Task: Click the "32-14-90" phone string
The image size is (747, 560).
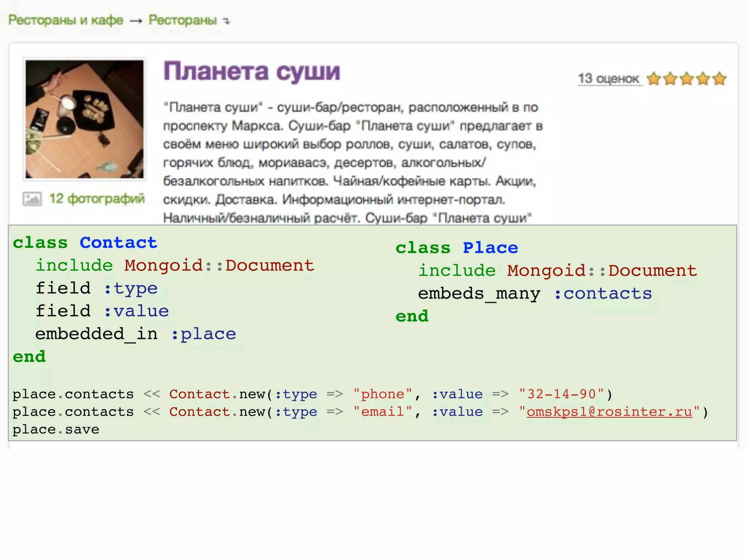Action: point(562,394)
